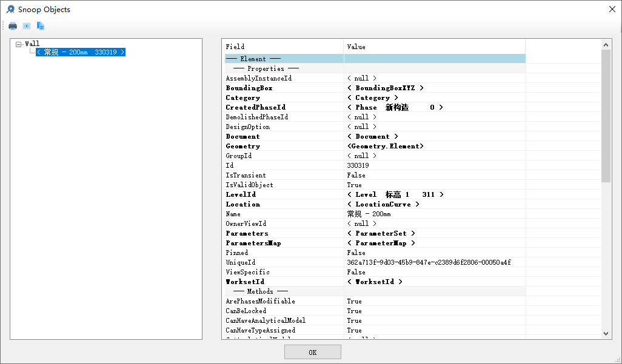Open the < ParameterMap > value
This screenshot has height=364, width=622.
coord(381,243)
